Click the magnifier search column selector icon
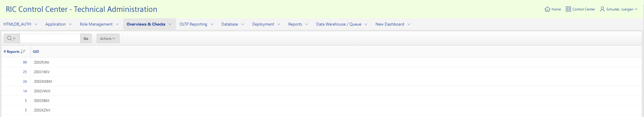 click(12, 38)
